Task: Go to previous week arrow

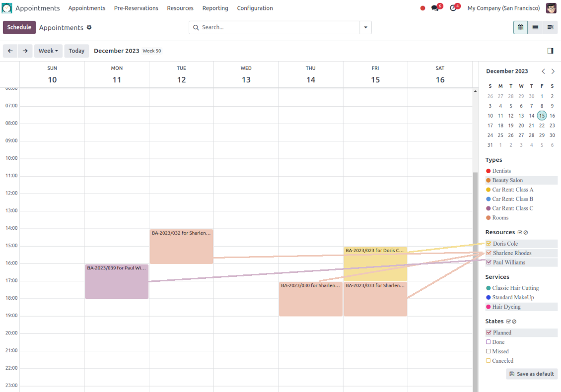Action: (10, 51)
